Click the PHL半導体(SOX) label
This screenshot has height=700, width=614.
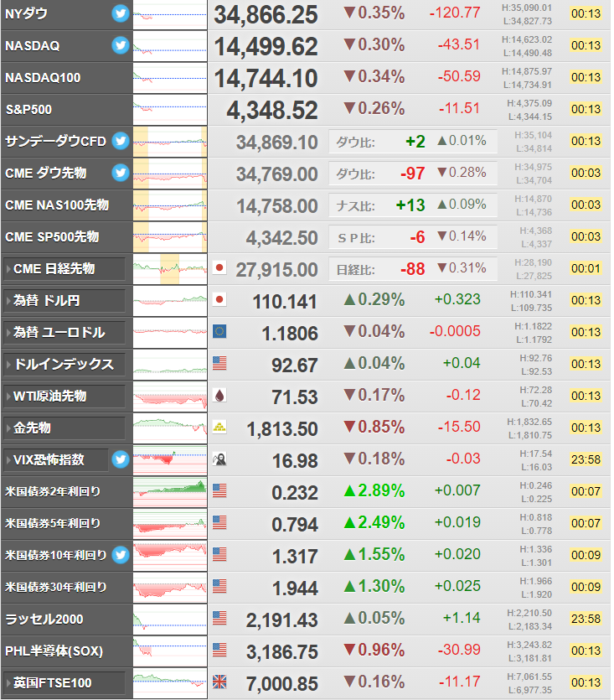pyautogui.click(x=54, y=651)
